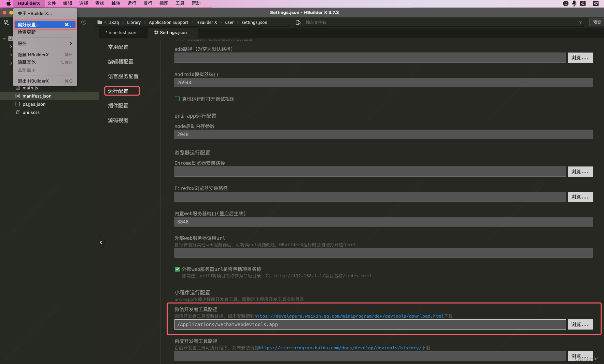Image resolution: width=604 pixels, height=364 pixels.
Task: Click 浏览... button for Firefox路径
Action: pyautogui.click(x=580, y=197)
